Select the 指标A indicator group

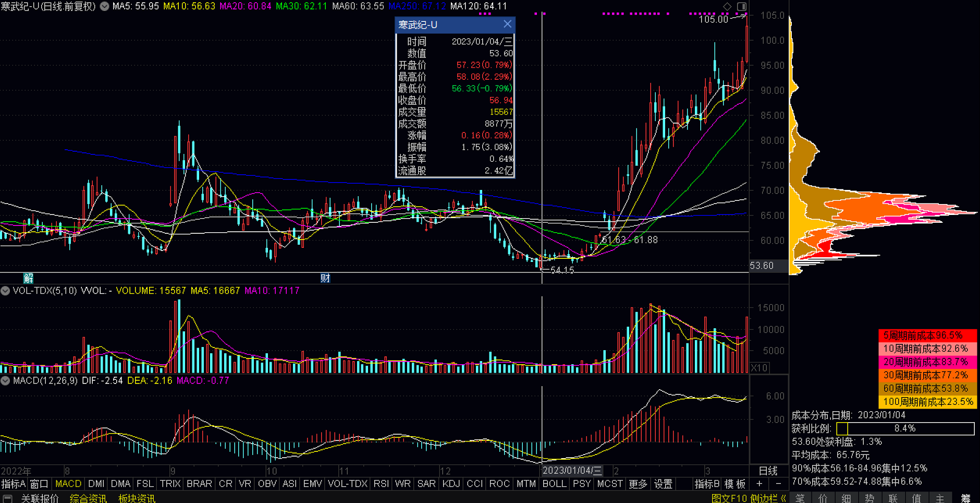point(13,484)
